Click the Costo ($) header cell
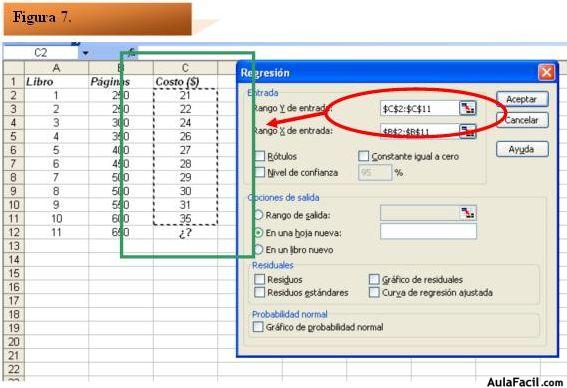The image size is (567, 388). click(185, 82)
